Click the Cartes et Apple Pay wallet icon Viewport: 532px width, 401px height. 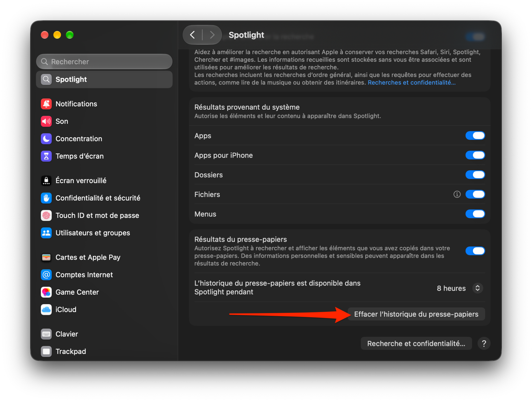click(46, 257)
